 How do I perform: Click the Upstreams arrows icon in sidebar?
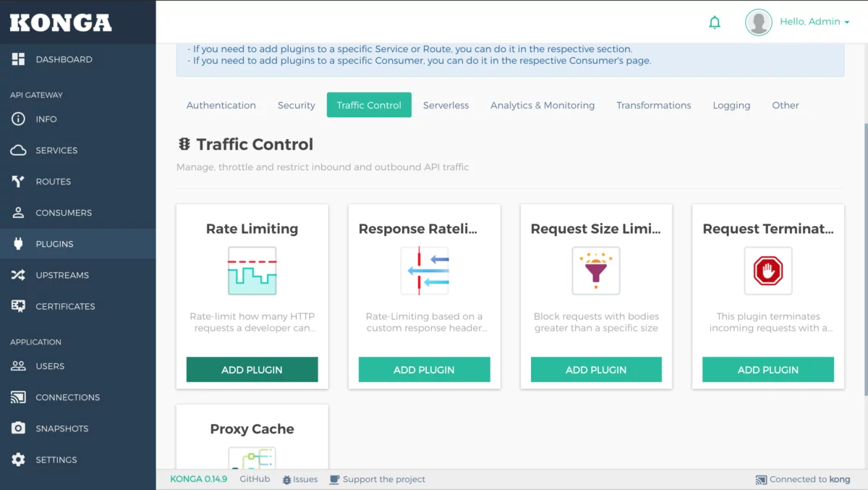click(19, 275)
